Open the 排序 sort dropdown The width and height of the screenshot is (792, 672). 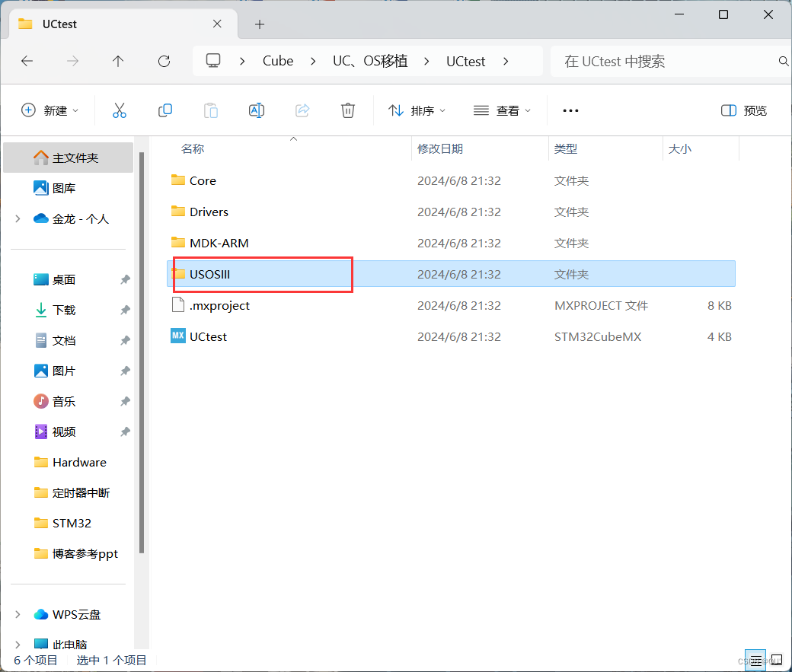pyautogui.click(x=417, y=110)
